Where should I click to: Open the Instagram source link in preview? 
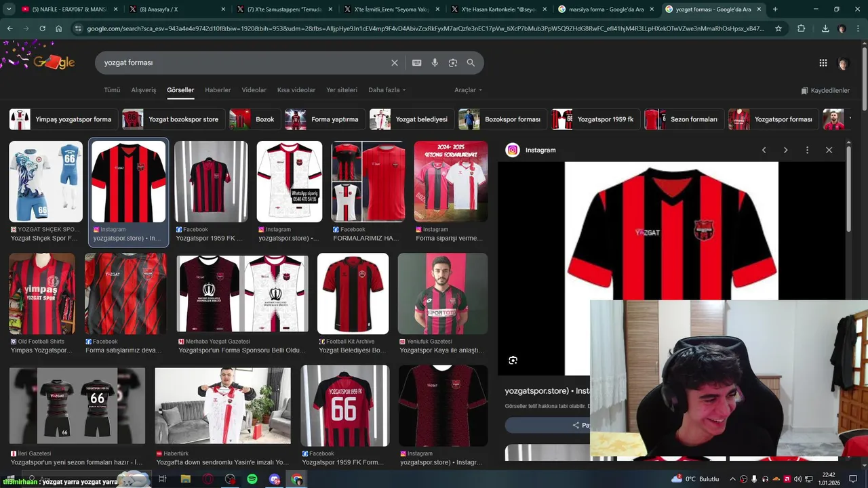[x=531, y=150]
